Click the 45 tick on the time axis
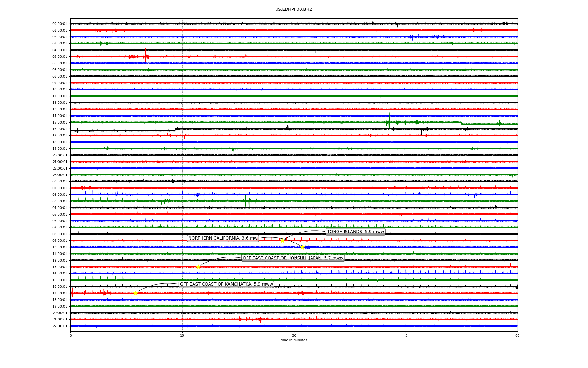 click(406, 335)
